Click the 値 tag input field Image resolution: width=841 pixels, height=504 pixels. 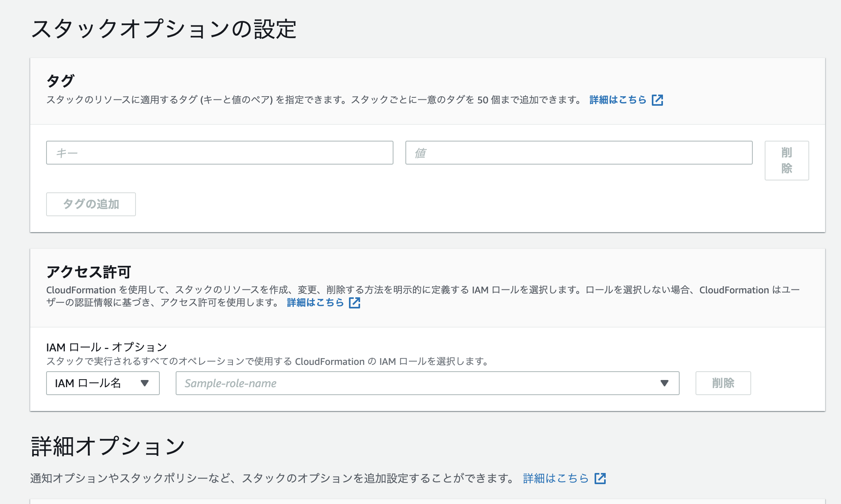coord(579,153)
